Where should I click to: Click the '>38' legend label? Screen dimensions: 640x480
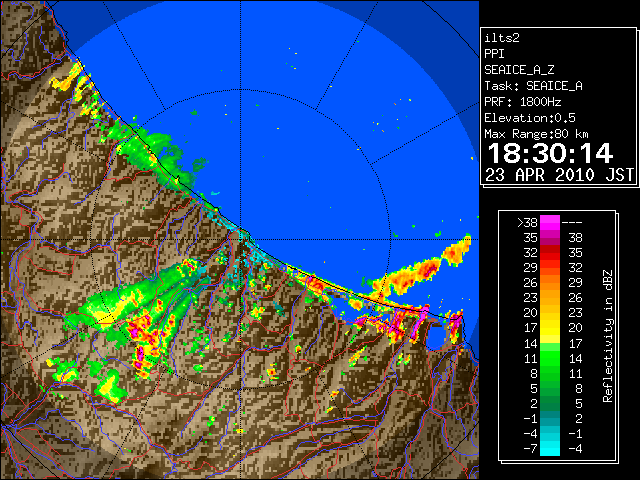527,223
